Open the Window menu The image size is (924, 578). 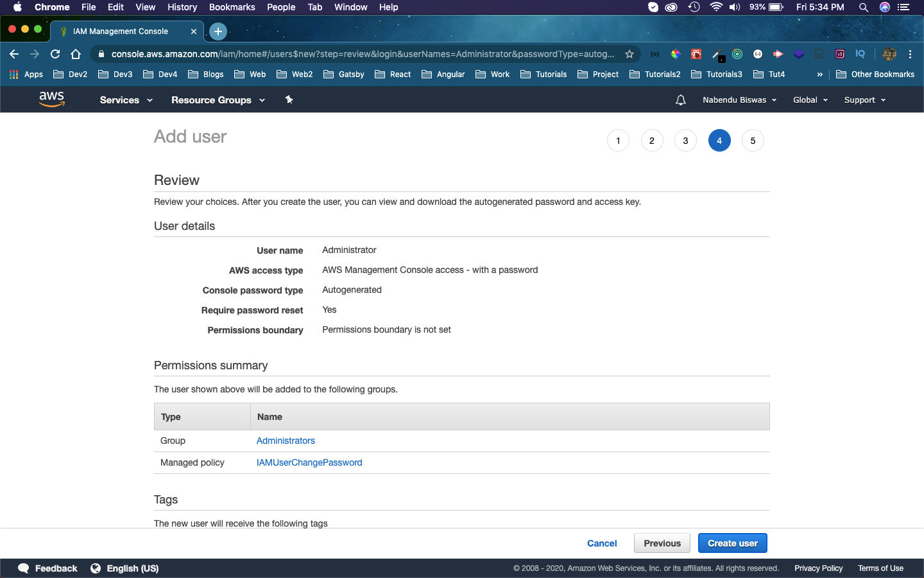point(351,7)
